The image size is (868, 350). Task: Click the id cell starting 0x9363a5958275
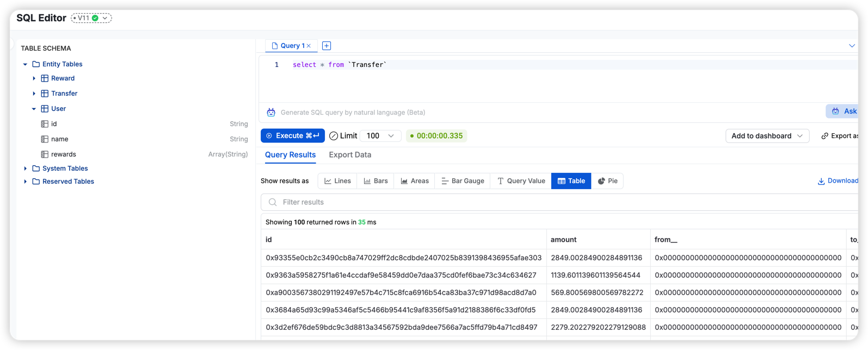coord(404,275)
